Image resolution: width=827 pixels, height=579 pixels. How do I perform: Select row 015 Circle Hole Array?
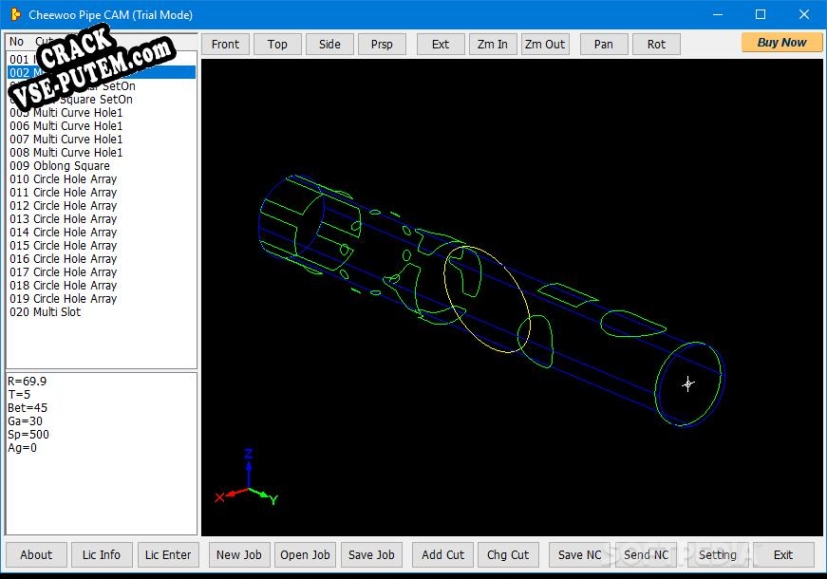tap(101, 246)
